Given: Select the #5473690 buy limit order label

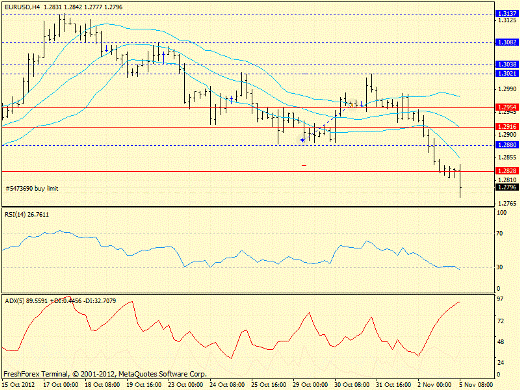Looking at the screenshot, I should 32,188.
